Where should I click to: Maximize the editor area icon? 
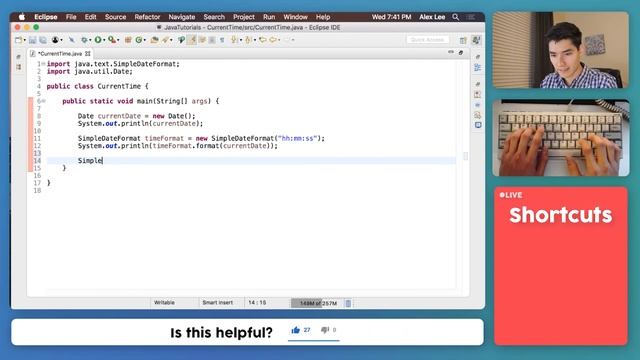(x=461, y=52)
